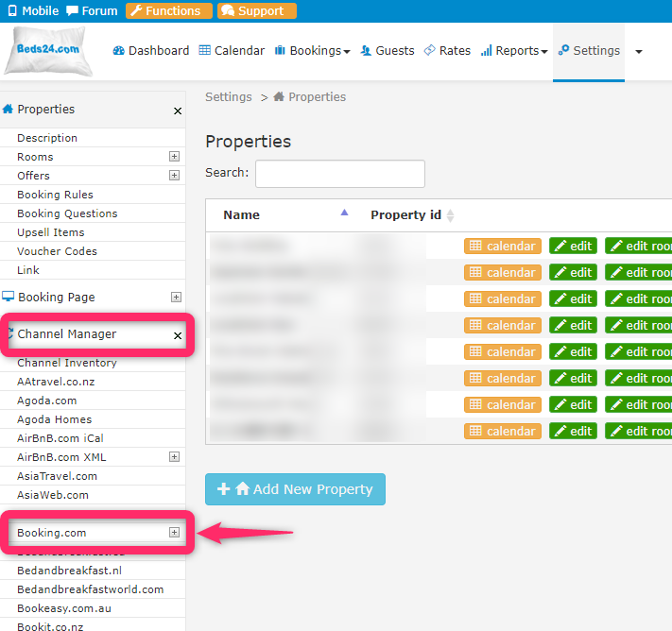Open Offers in the sidebar
The height and width of the screenshot is (631, 672).
tap(33, 176)
